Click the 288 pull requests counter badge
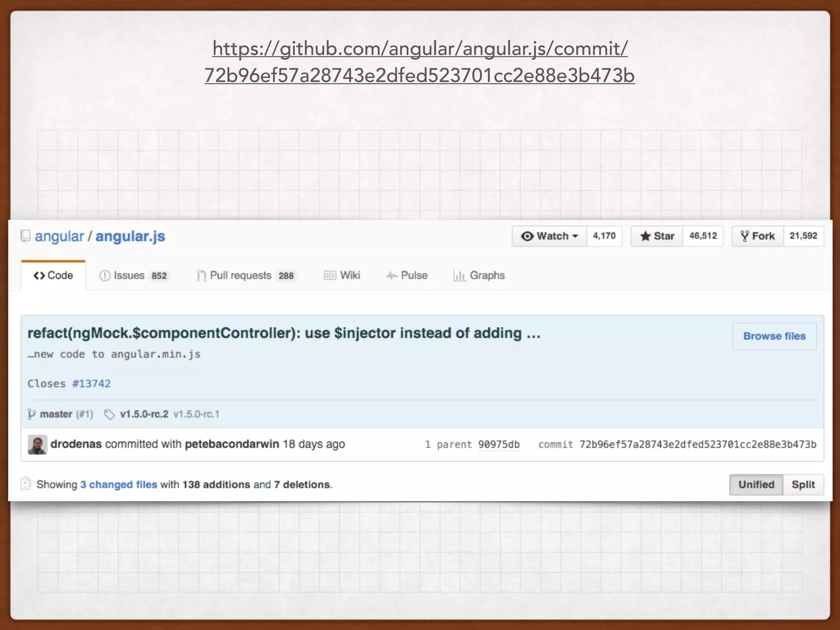 pyautogui.click(x=286, y=276)
